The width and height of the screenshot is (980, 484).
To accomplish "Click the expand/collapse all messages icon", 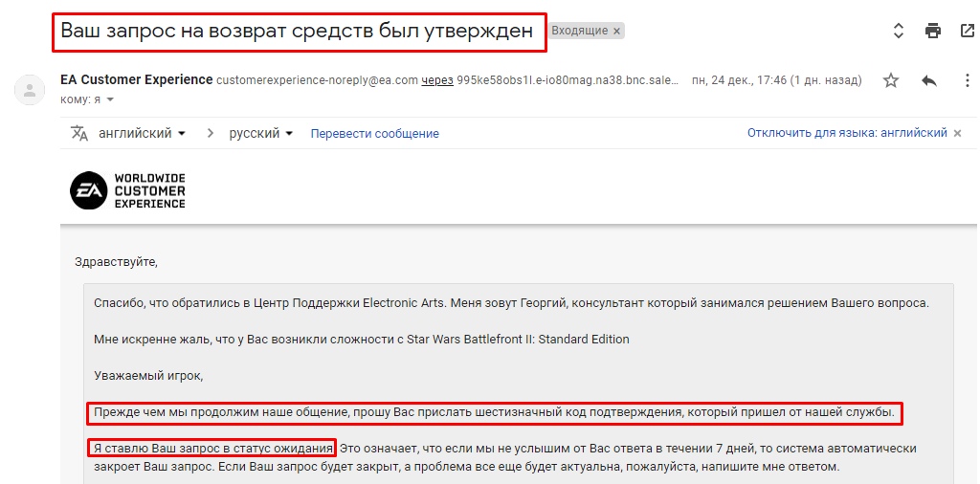I will [x=898, y=31].
